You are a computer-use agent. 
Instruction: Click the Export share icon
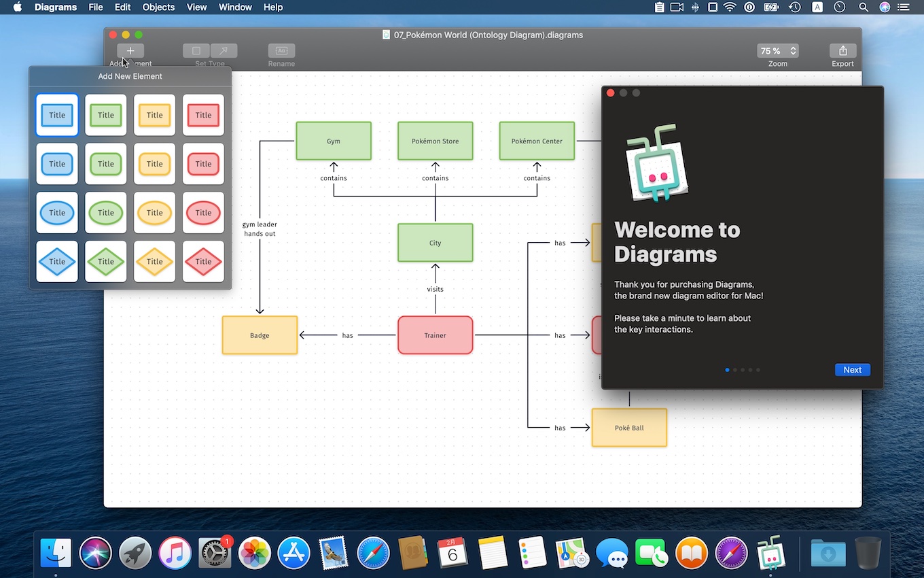[842, 51]
